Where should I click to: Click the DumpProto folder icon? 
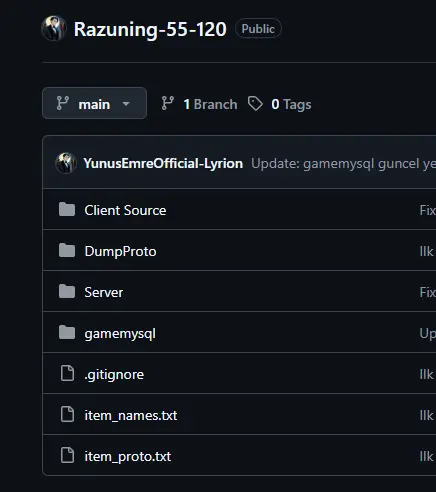[x=67, y=251]
